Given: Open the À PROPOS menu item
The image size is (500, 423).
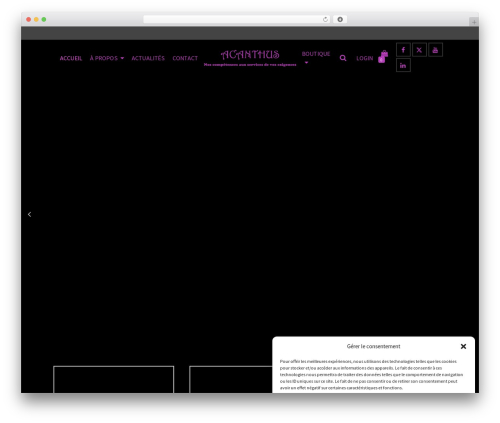Looking at the screenshot, I should [104, 58].
